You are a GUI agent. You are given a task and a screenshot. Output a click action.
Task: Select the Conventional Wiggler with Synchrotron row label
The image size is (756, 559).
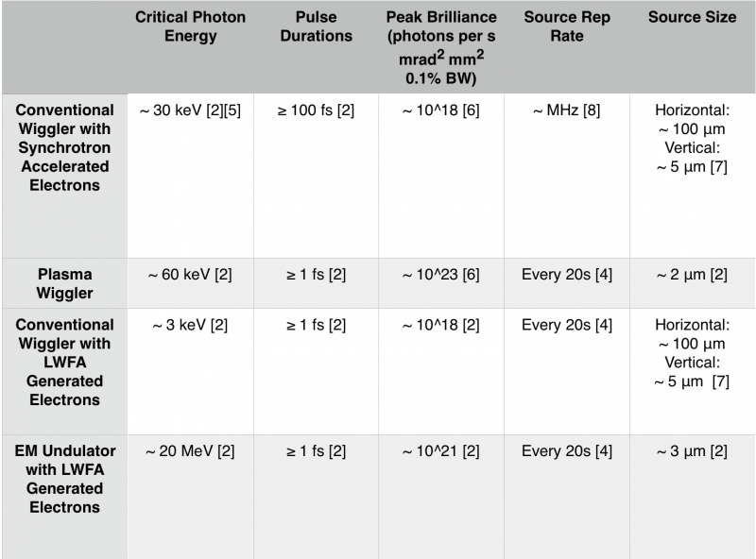click(64, 148)
